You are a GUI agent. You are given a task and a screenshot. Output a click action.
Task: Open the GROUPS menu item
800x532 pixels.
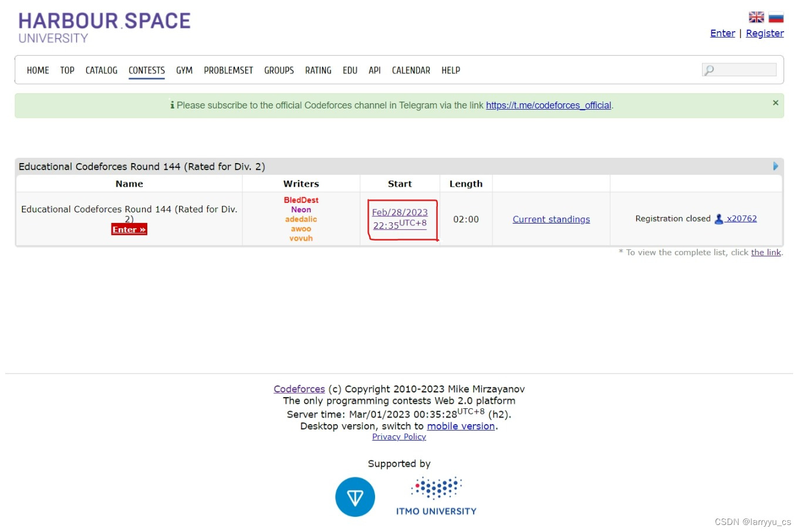279,70
